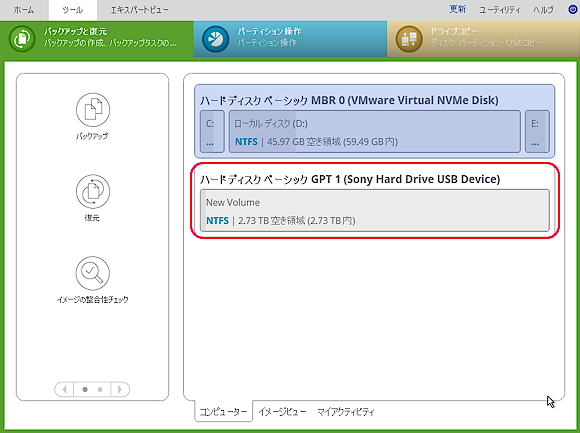This screenshot has width=580, height=433.
Task: Go to next page of sidebar tools
Action: click(x=120, y=389)
